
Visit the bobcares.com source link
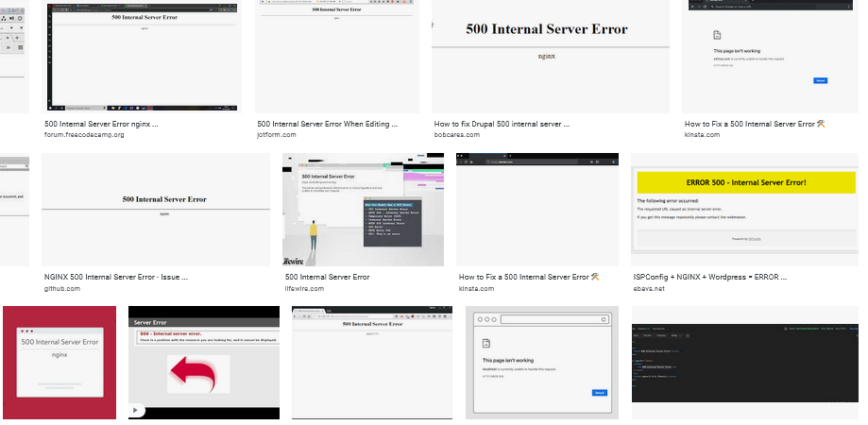click(x=457, y=134)
